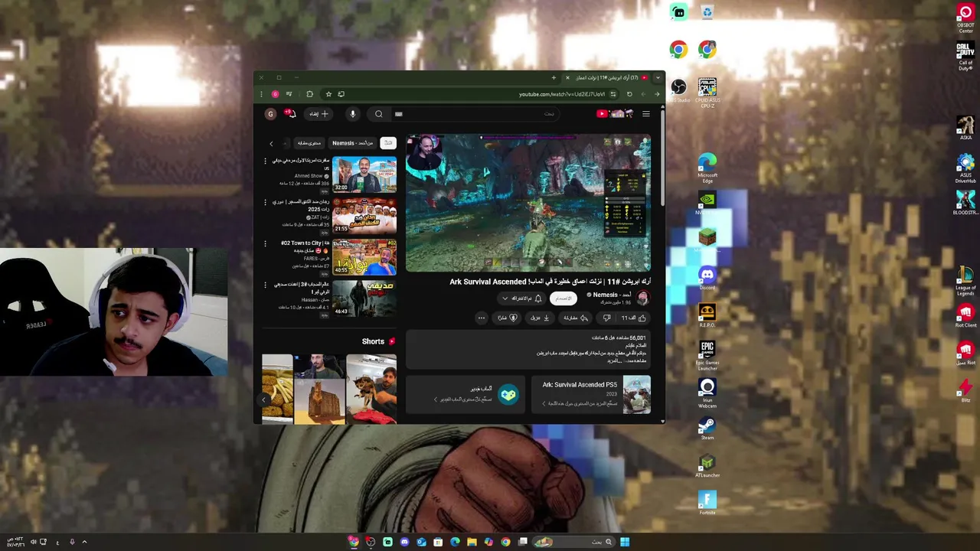Open Chrome extensions puzzle icon

click(x=309, y=94)
